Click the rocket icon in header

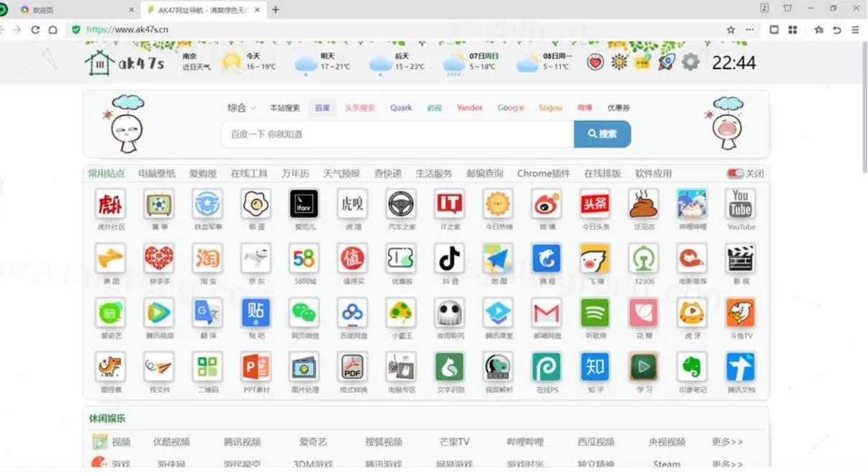coord(667,62)
